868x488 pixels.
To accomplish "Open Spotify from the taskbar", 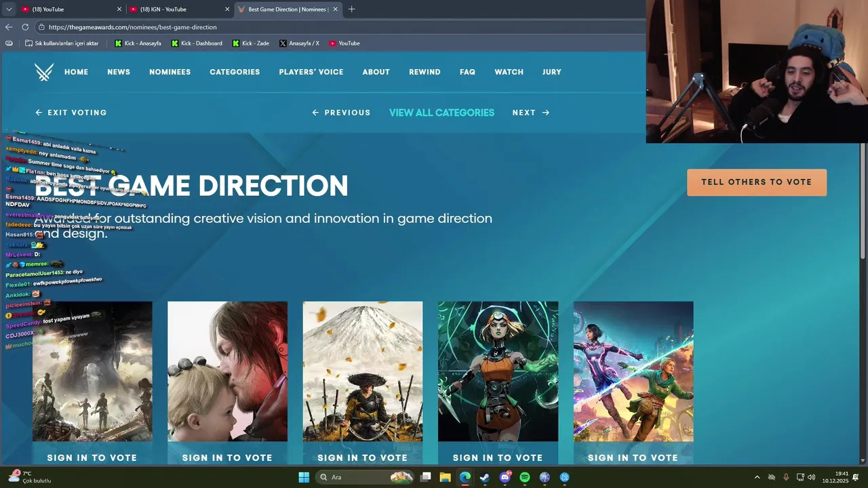I will (x=525, y=477).
